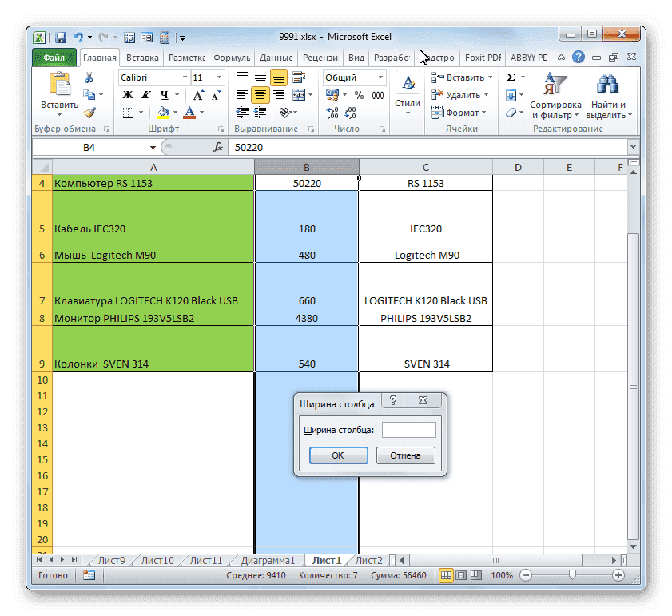Select the Удалить cells icon

click(x=438, y=94)
